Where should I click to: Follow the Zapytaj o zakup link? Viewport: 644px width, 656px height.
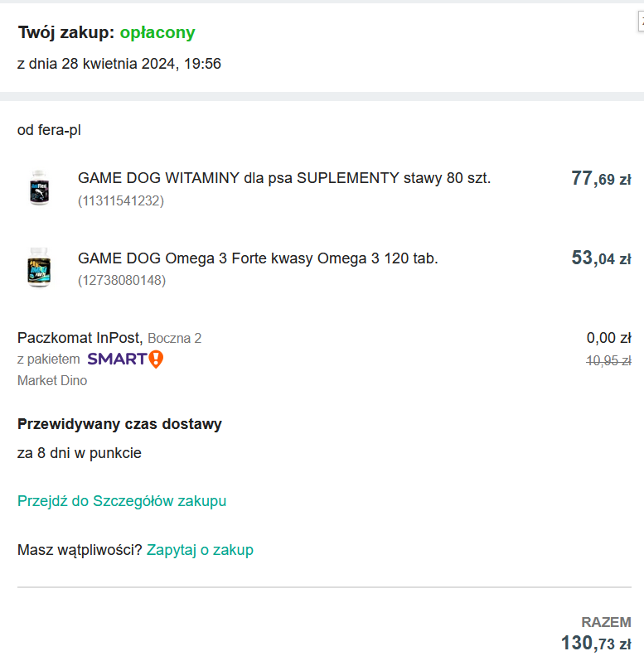[200, 550]
